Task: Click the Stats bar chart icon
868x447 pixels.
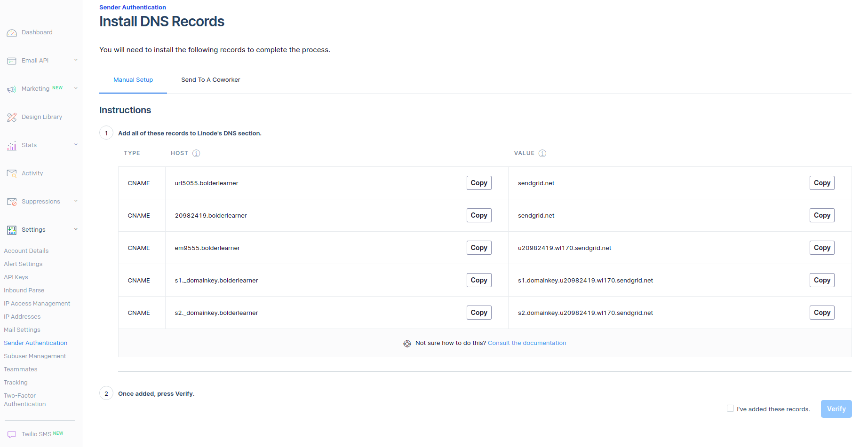Action: [12, 146]
